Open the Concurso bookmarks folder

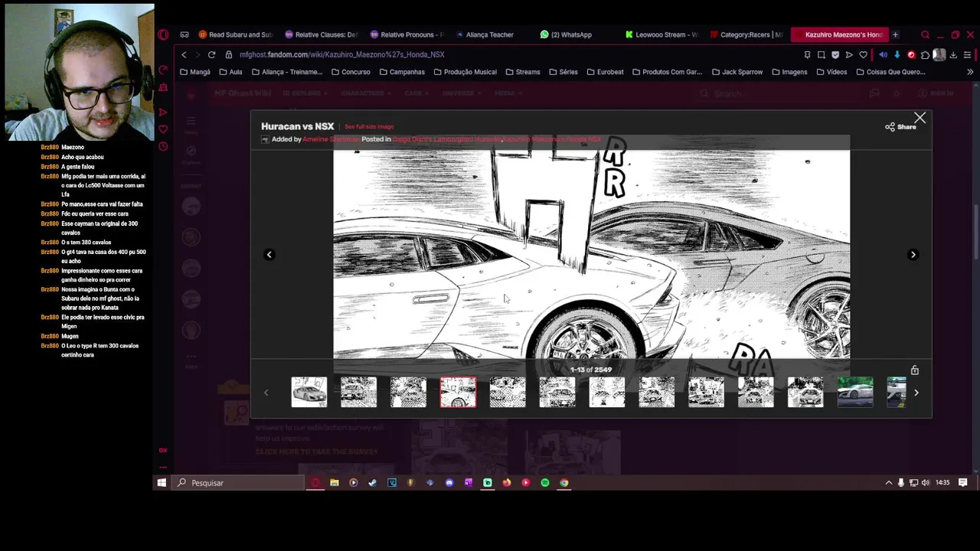coord(351,72)
